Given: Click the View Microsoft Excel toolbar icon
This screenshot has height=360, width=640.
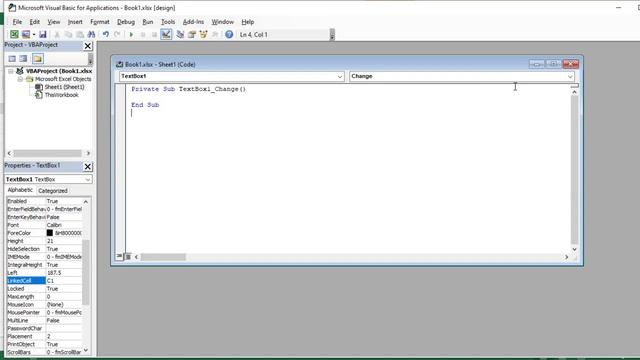Looking at the screenshot, I should pyautogui.click(x=14, y=35).
